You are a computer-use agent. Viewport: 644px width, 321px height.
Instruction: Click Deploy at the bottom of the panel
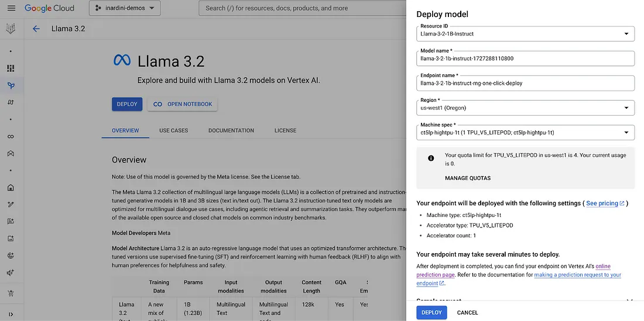point(431,312)
